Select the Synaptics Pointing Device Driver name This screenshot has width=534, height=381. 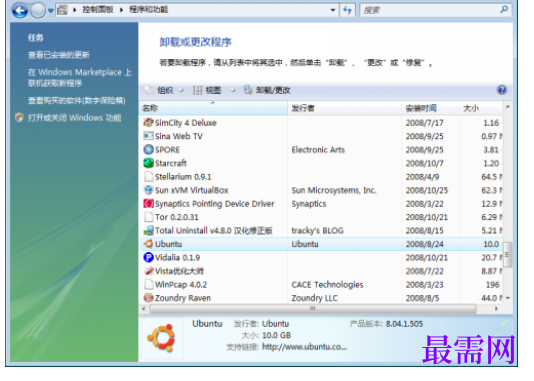(x=215, y=204)
